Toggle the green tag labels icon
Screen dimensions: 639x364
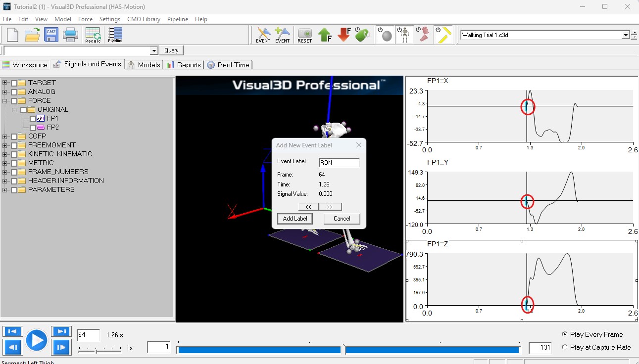click(x=362, y=35)
